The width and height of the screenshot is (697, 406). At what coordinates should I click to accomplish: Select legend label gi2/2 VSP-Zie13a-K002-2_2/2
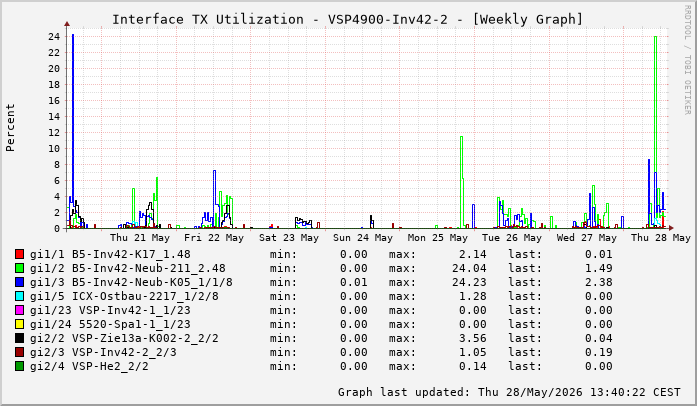[x=124, y=338]
